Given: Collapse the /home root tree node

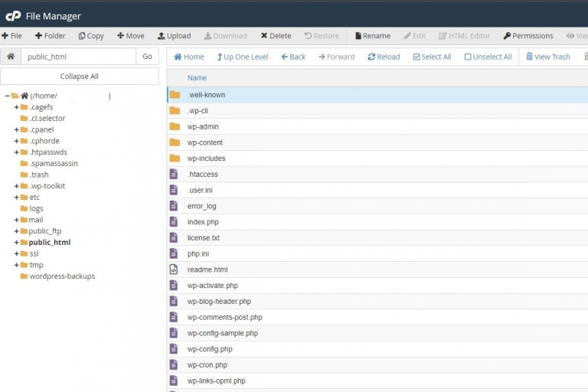Looking at the screenshot, I should [x=7, y=96].
